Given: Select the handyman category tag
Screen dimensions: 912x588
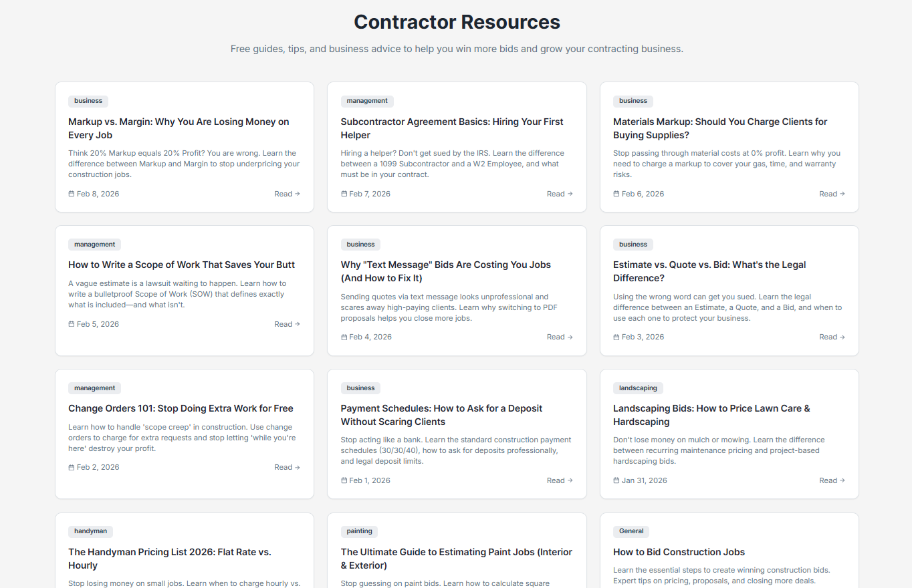Looking at the screenshot, I should [x=90, y=531].
